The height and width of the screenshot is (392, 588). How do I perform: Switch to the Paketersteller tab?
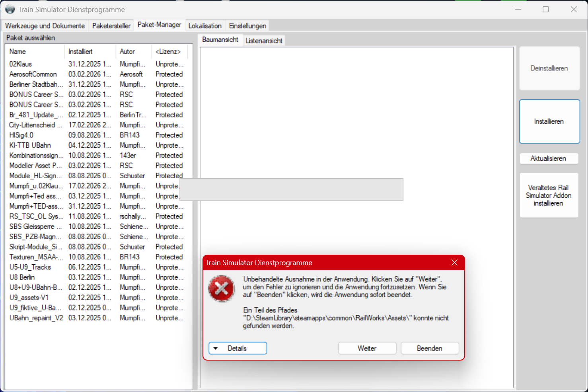coord(111,26)
